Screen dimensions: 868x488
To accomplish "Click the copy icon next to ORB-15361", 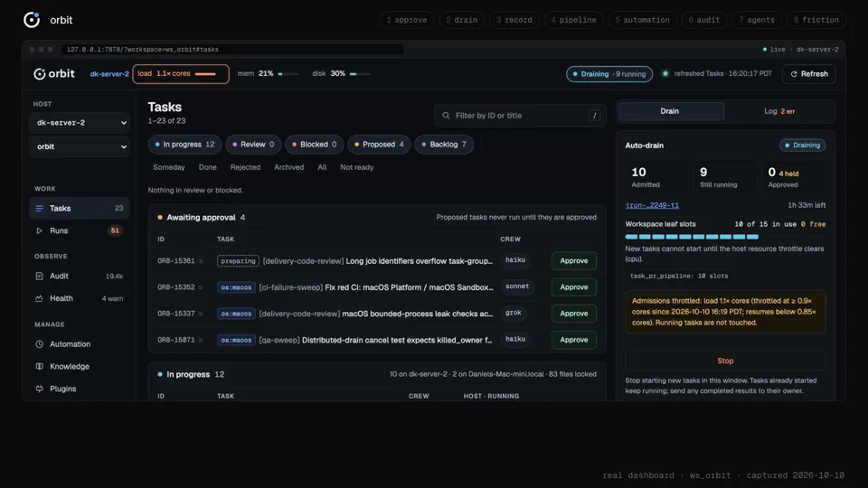I will coord(201,261).
